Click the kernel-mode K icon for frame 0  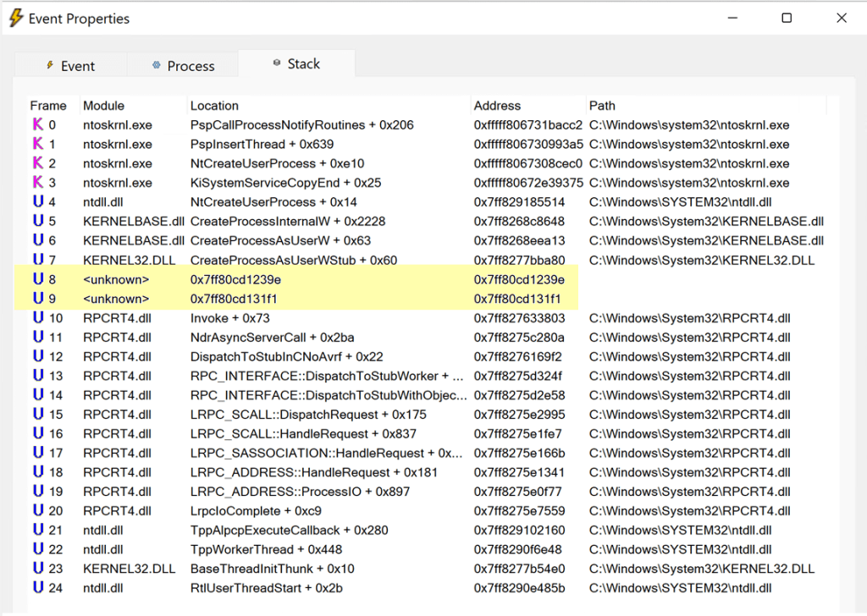tap(37, 125)
